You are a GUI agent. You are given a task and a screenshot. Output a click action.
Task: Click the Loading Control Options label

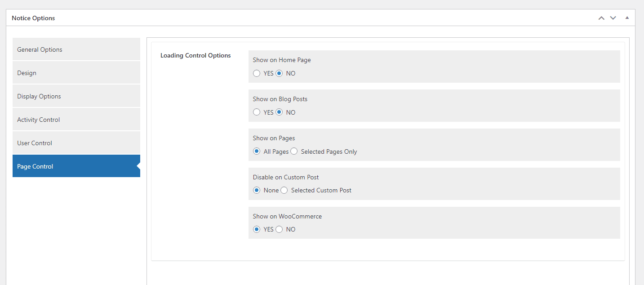click(x=195, y=55)
